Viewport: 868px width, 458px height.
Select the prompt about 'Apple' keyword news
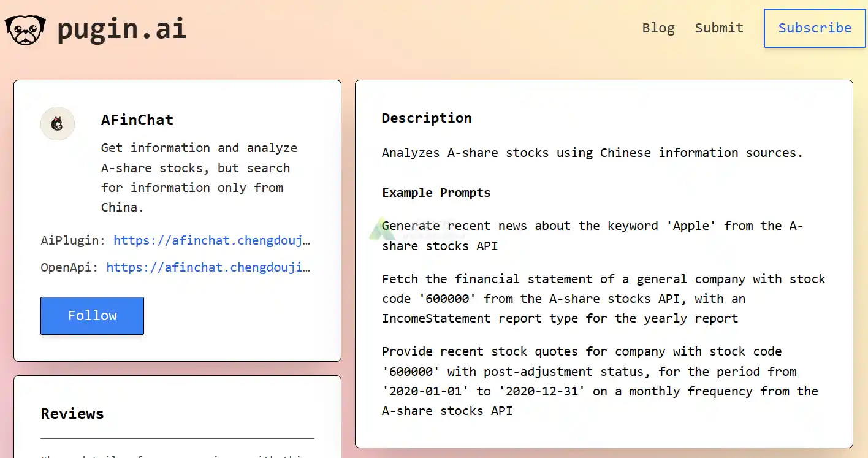[592, 235]
